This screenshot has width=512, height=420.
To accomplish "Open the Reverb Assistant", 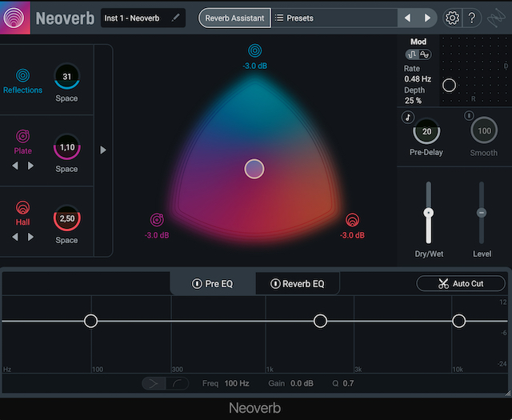I will pos(234,18).
